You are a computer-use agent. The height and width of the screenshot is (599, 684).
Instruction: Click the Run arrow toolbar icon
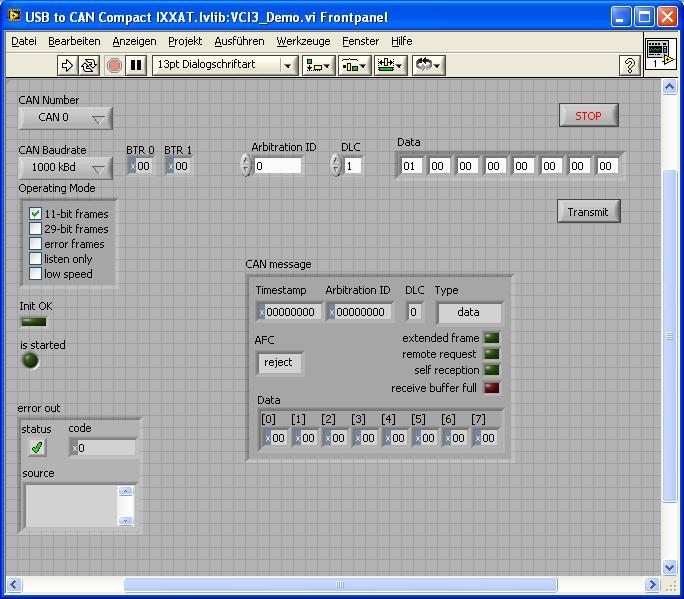pyautogui.click(x=67, y=65)
